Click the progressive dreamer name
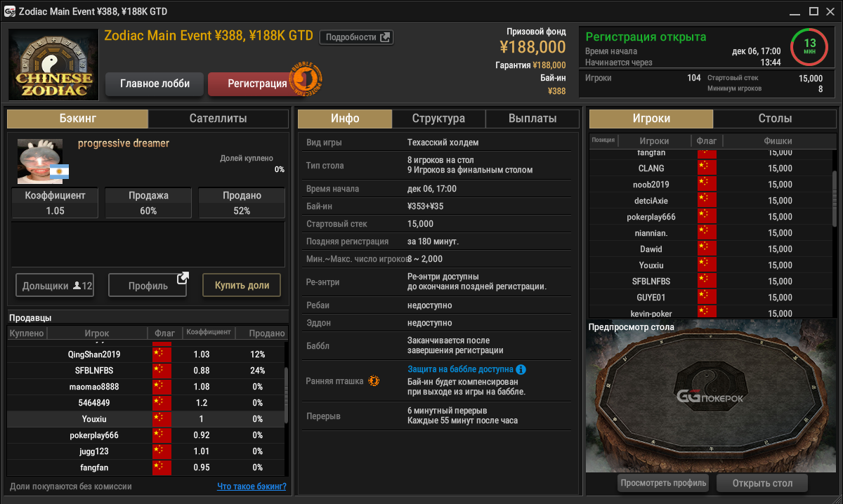The image size is (843, 504). [x=124, y=143]
